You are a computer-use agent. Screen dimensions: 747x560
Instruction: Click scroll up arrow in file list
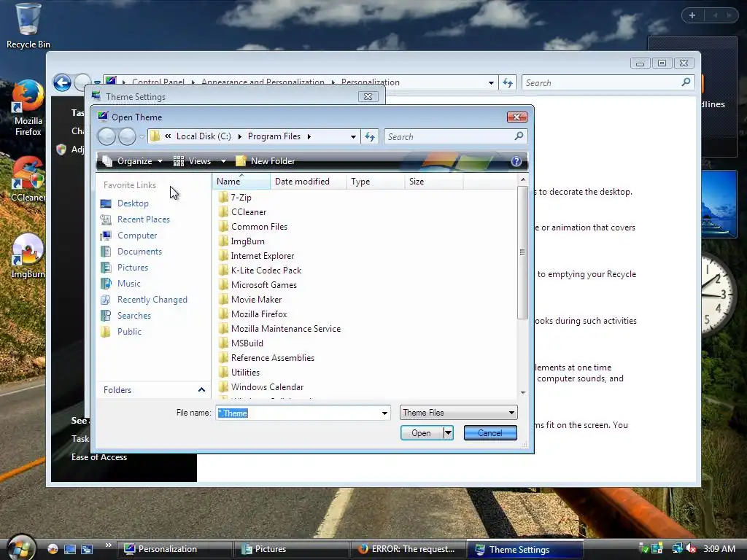[523, 179]
